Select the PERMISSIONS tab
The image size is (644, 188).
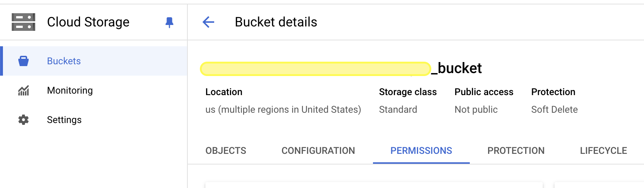coord(421,151)
